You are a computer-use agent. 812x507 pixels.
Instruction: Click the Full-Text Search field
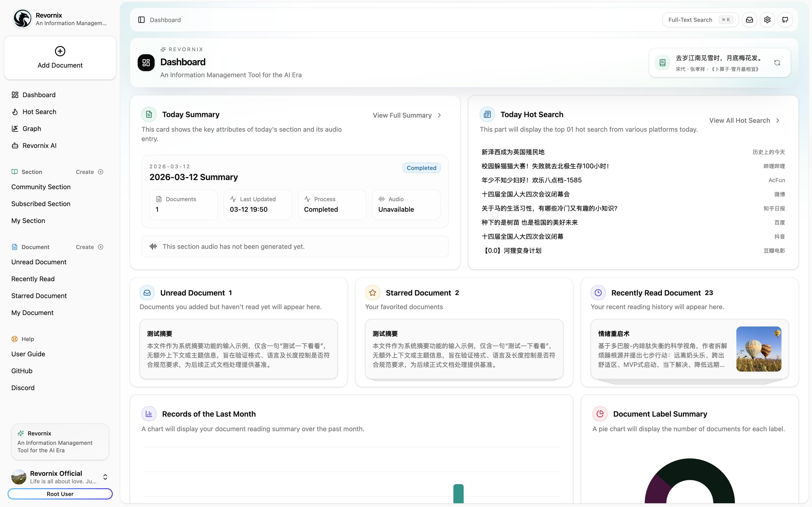click(690, 20)
